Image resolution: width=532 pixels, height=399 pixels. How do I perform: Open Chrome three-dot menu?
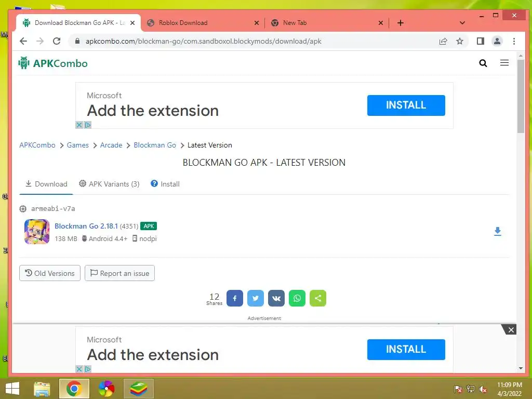514,41
